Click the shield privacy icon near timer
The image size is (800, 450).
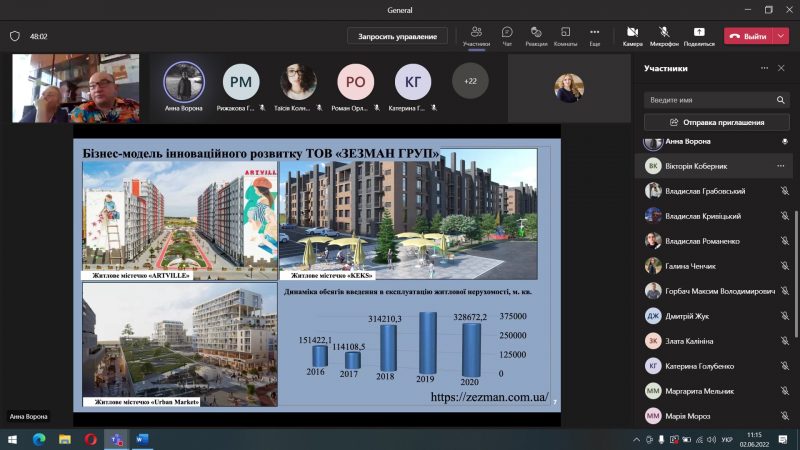15,36
